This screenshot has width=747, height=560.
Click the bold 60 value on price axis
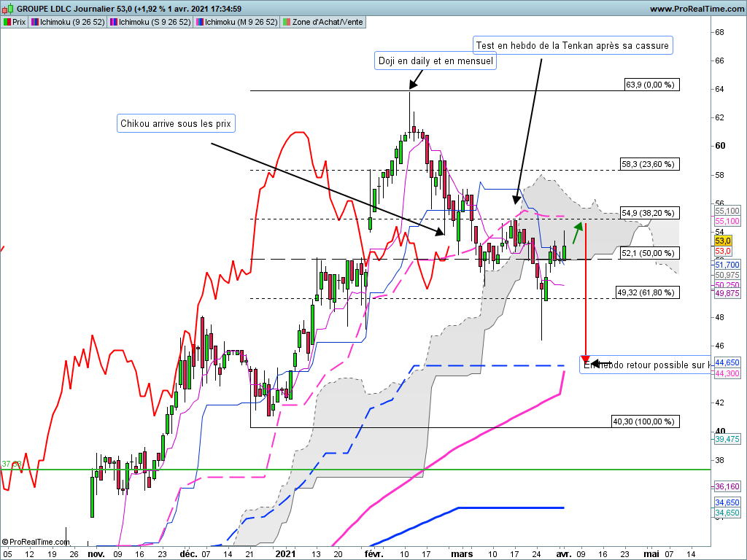click(x=720, y=146)
